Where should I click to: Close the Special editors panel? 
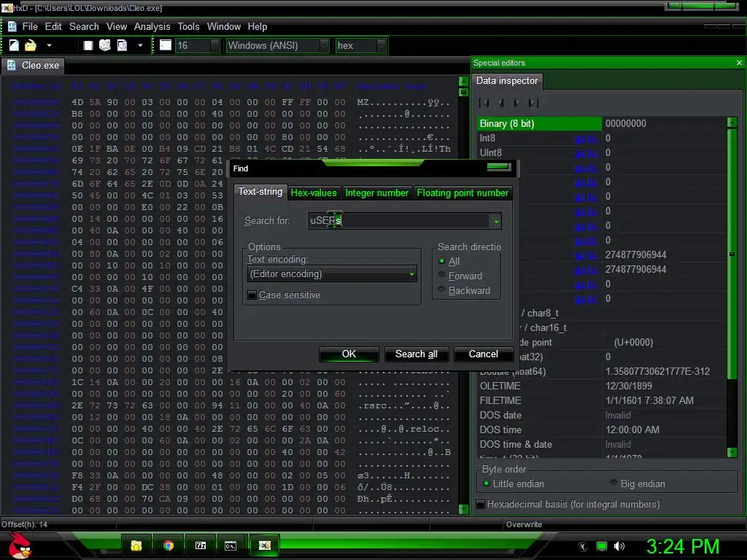739,63
